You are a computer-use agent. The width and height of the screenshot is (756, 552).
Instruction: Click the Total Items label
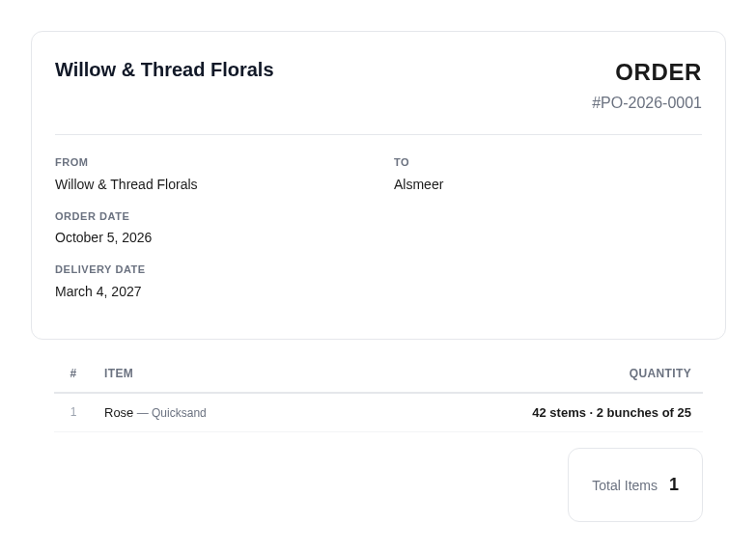coord(625,485)
